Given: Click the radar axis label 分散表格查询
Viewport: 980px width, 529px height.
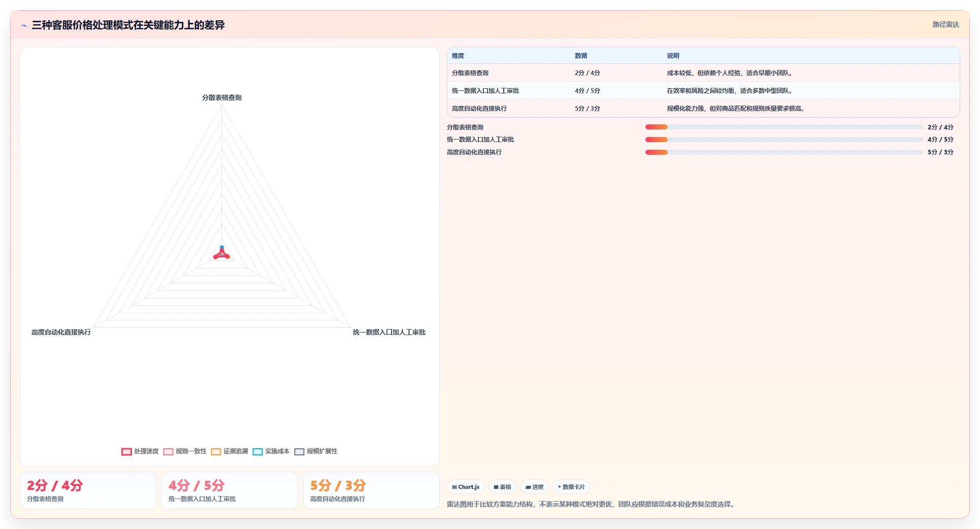Looking at the screenshot, I should coord(222,97).
